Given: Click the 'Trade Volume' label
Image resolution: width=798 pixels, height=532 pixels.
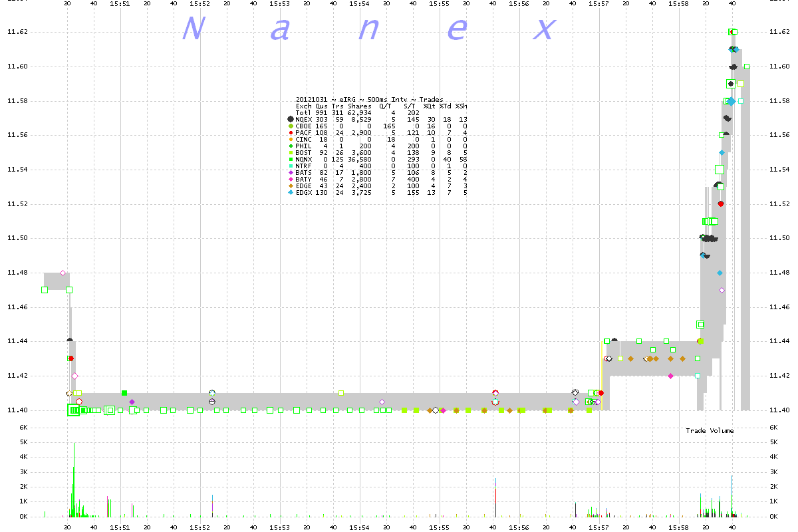Looking at the screenshot, I should click(710, 431).
